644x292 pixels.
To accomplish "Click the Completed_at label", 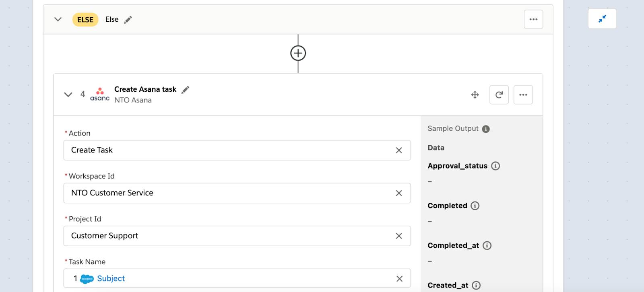I will click(453, 245).
